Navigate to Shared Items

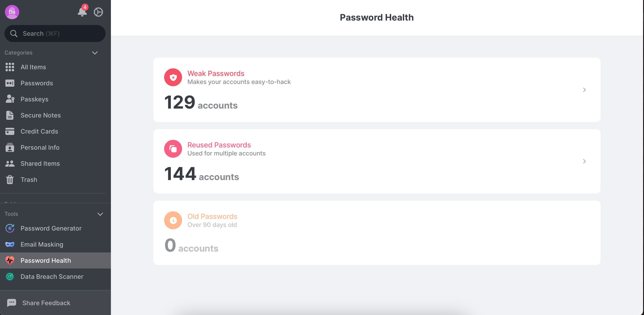40,163
